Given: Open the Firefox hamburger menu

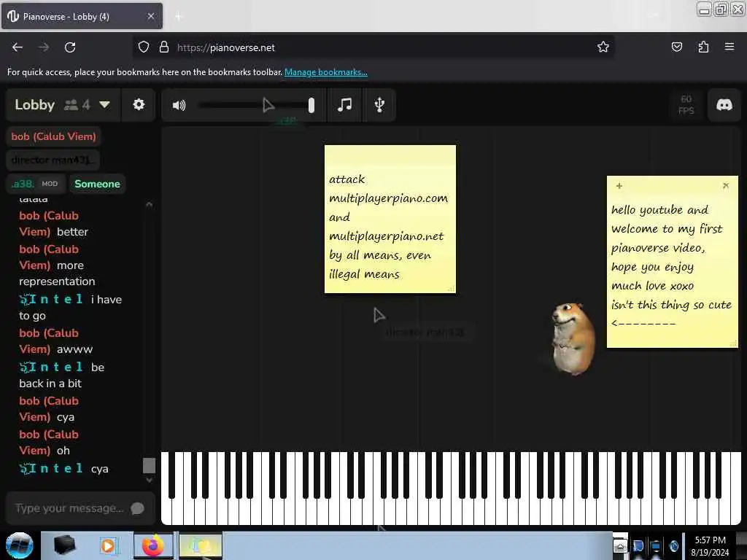Looking at the screenshot, I should pyautogui.click(x=729, y=47).
